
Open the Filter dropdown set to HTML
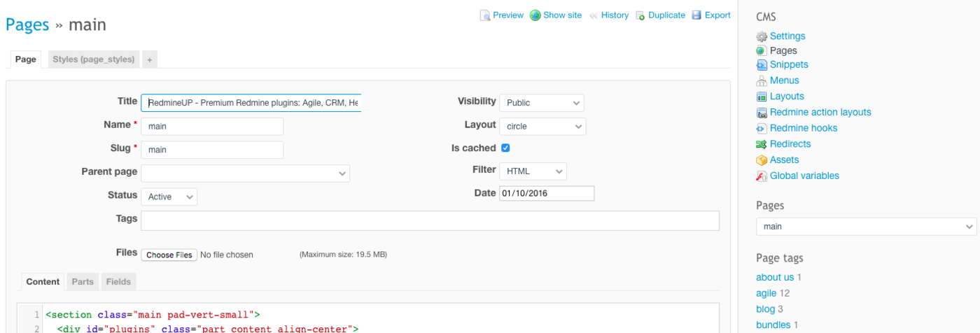point(533,171)
